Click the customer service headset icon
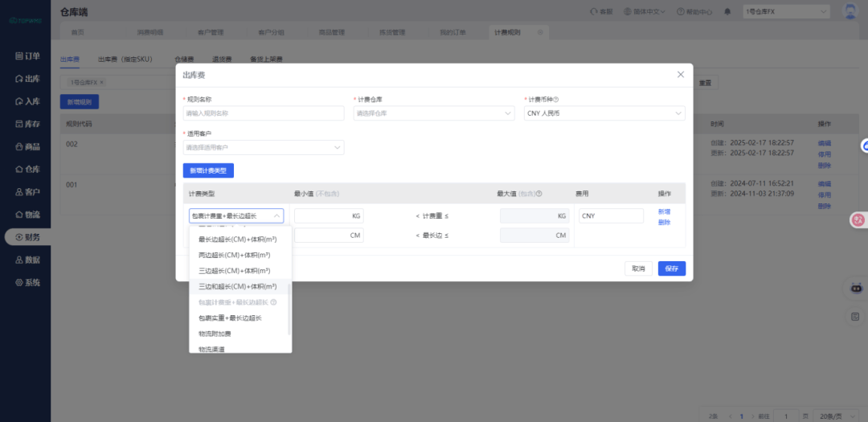This screenshot has height=422, width=868. 594,11
